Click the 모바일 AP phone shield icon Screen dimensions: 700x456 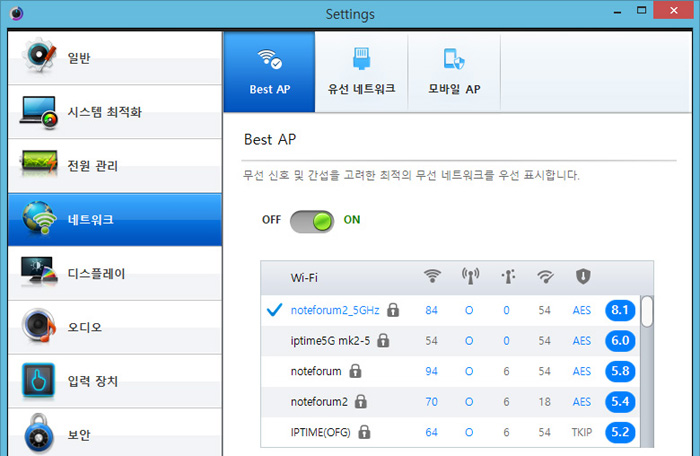click(454, 59)
